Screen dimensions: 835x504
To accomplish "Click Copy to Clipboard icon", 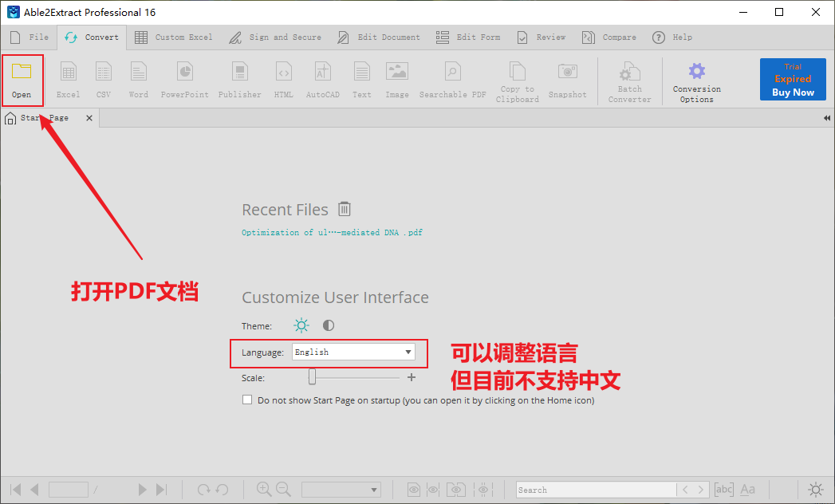I will [x=517, y=70].
